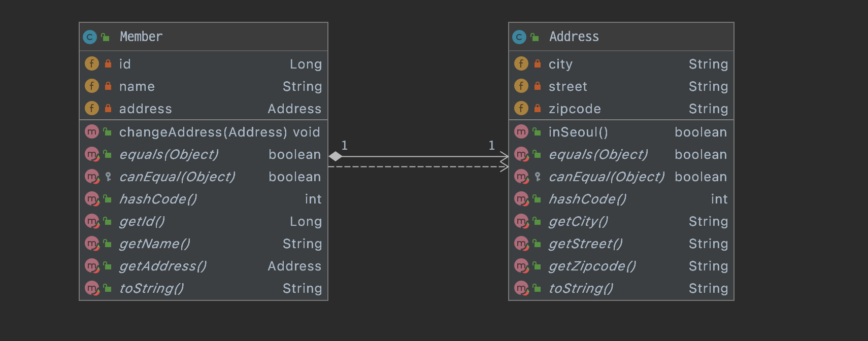Select the address field row in Member

point(204,109)
